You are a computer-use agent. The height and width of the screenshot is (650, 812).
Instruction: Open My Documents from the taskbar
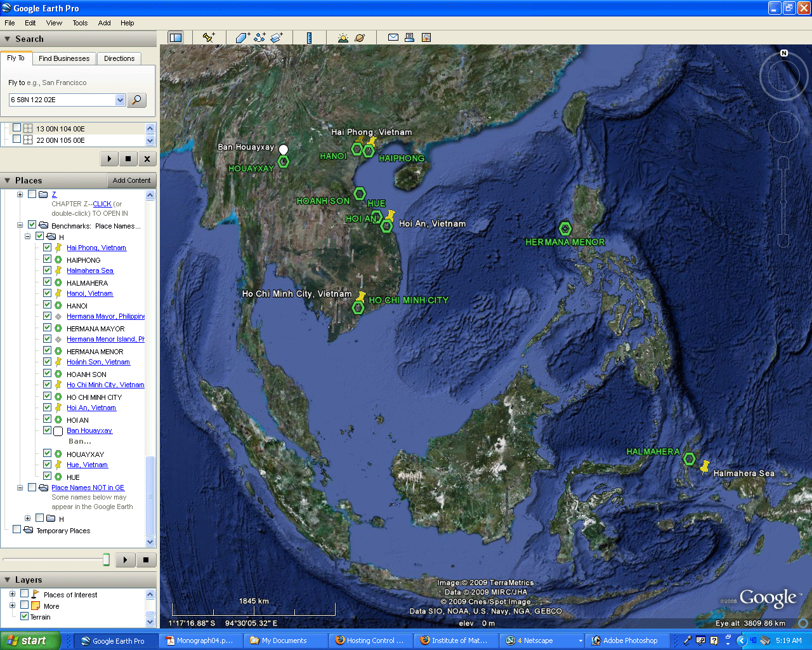tap(285, 640)
